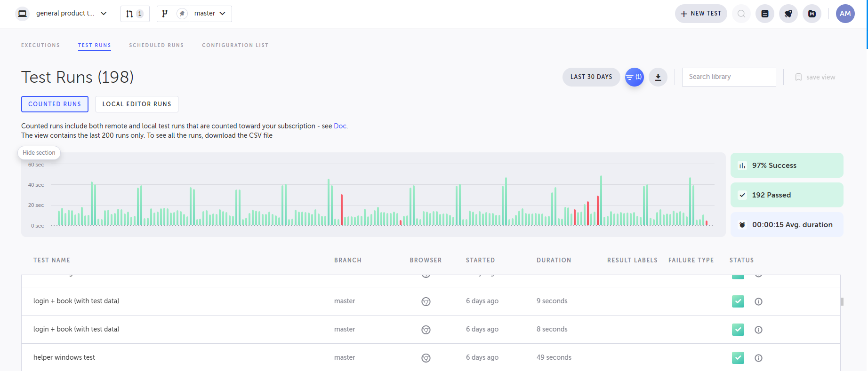Click the New Test button

click(700, 14)
